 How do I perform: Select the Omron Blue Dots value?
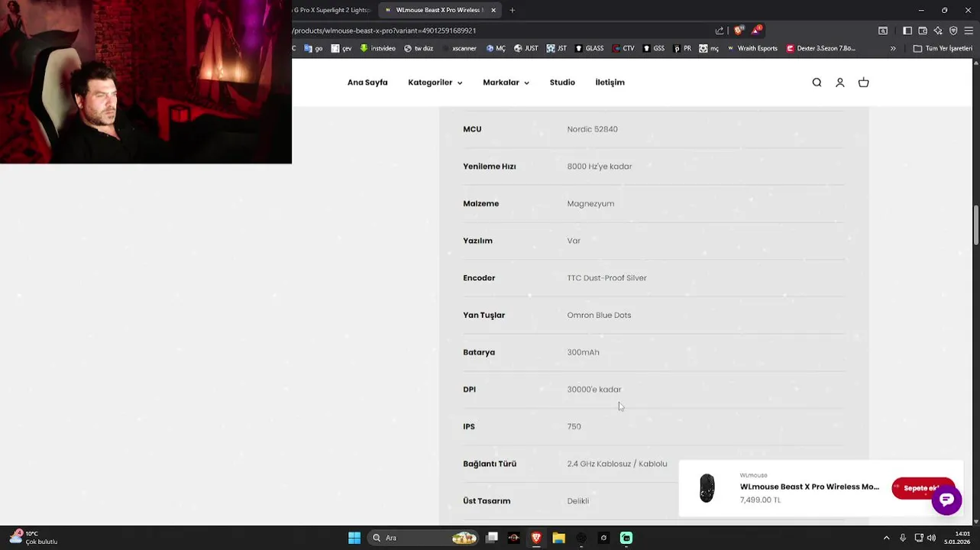599,315
